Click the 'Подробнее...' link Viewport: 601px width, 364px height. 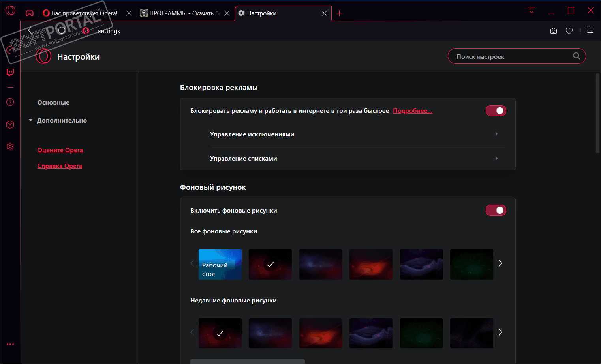[413, 111]
